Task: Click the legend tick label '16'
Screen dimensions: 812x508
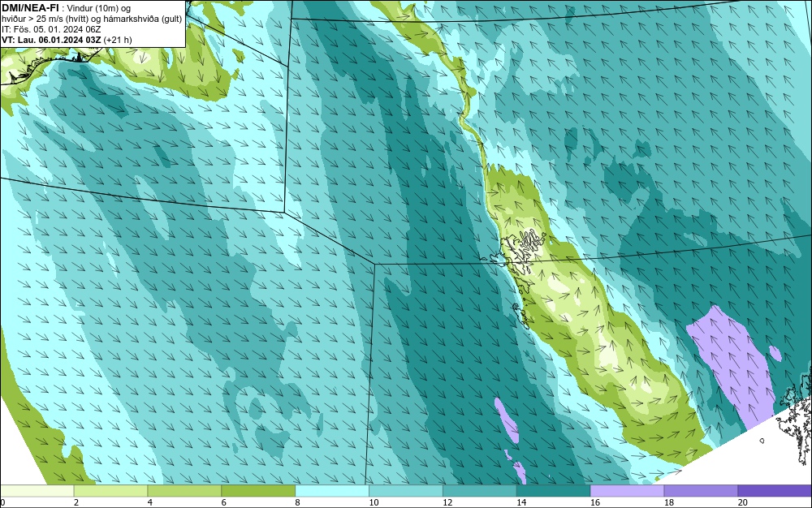Action: click(x=595, y=502)
